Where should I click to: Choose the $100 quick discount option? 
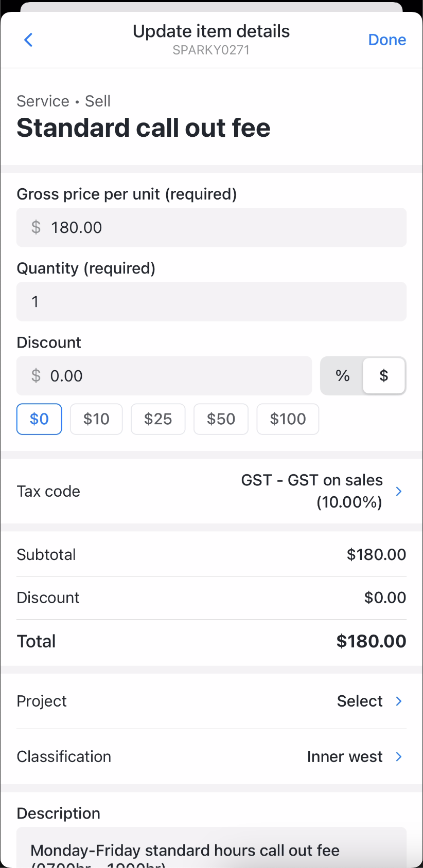pos(287,419)
